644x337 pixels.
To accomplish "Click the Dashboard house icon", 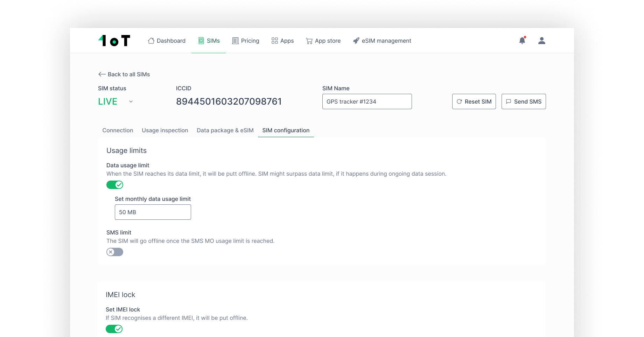I will coord(151,41).
